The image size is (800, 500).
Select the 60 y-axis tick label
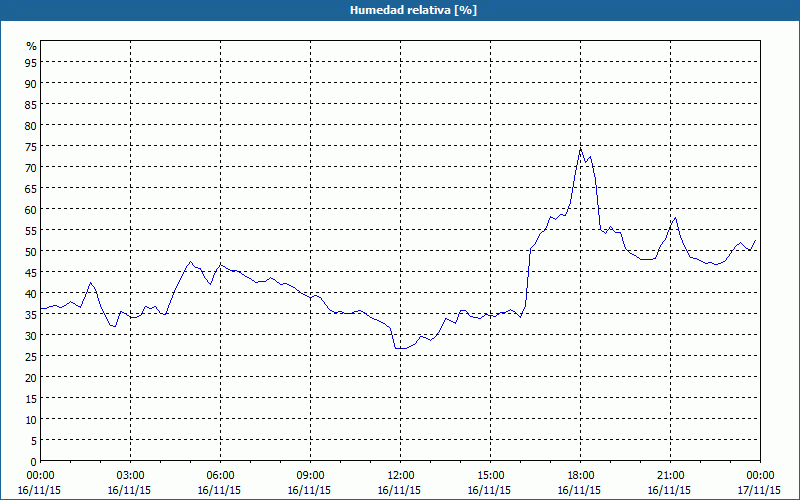click(31, 209)
